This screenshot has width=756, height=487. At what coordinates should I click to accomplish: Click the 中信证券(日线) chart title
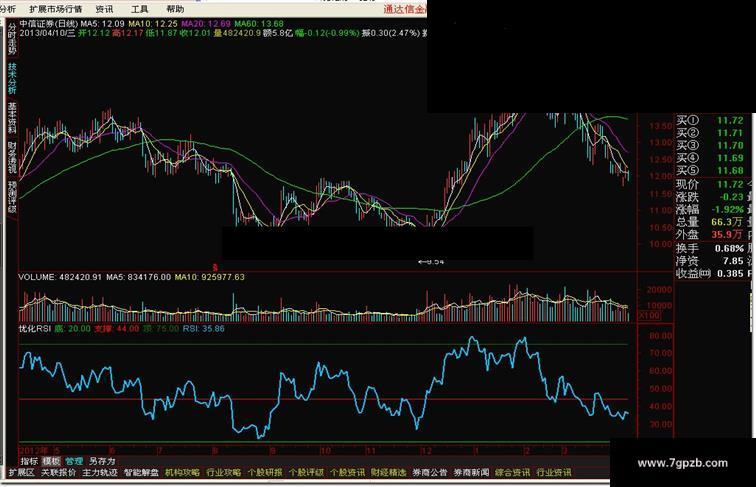[49, 24]
